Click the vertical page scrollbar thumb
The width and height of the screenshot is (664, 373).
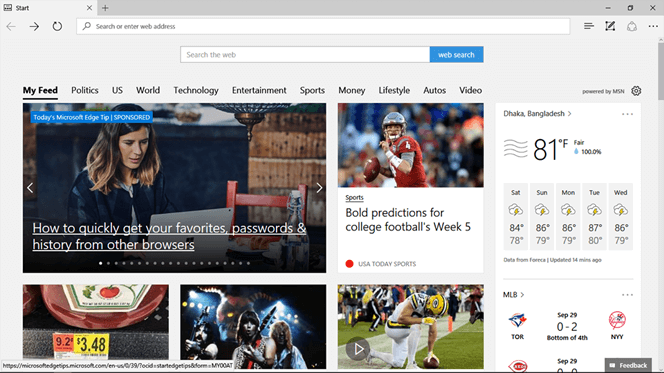661,71
